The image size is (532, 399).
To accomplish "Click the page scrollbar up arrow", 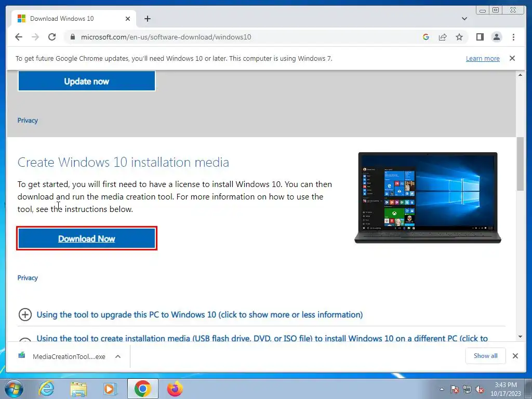I will pyautogui.click(x=520, y=75).
